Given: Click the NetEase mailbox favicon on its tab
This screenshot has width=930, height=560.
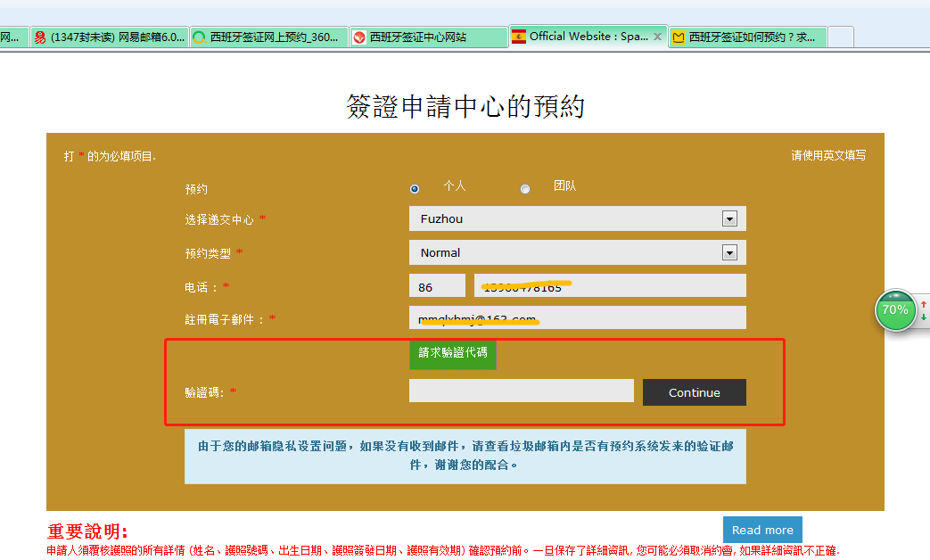Looking at the screenshot, I should pyautogui.click(x=42, y=37).
